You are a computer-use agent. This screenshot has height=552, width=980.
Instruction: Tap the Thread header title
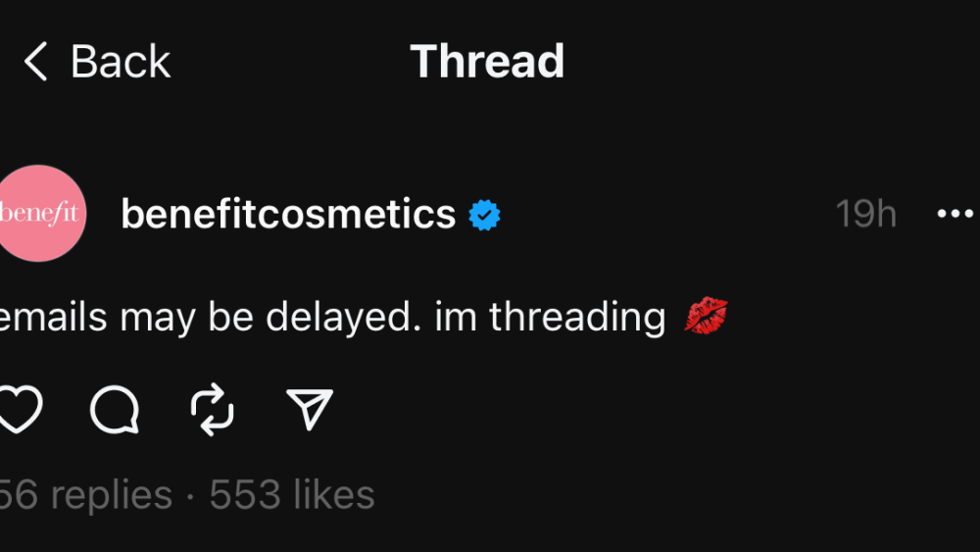click(x=487, y=61)
